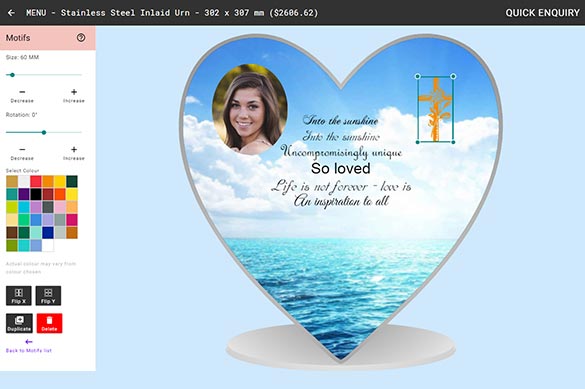Select second lighter "Into the sunshine" line
Screen dimensions: 585x389
341,137
